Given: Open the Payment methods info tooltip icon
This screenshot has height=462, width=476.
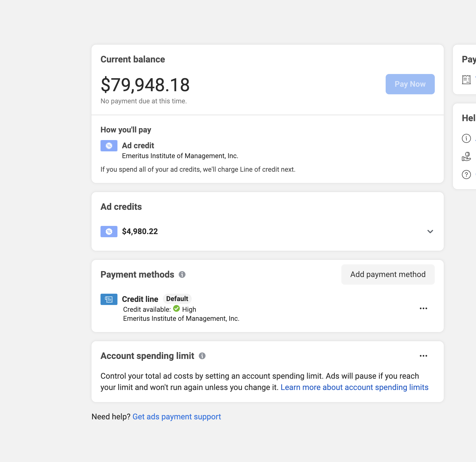Looking at the screenshot, I should (x=182, y=274).
